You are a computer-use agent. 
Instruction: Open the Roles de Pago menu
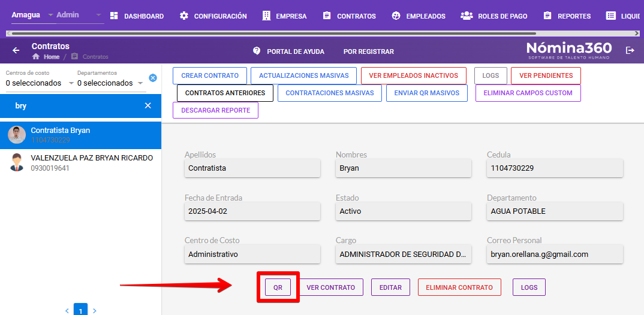[x=494, y=16]
